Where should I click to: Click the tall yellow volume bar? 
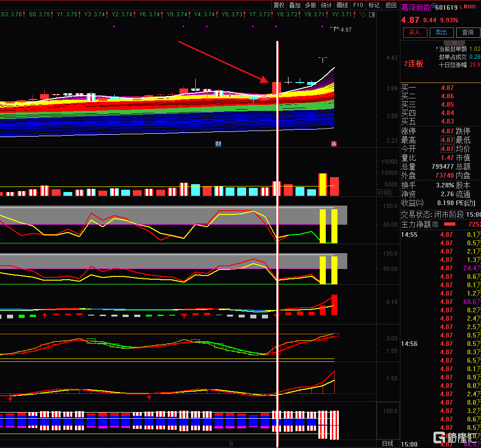click(323, 185)
